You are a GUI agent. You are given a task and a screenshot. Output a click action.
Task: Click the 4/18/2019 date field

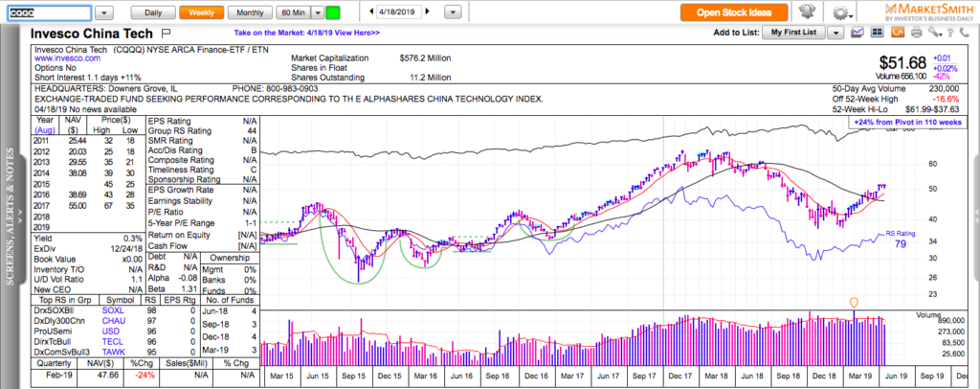399,11
